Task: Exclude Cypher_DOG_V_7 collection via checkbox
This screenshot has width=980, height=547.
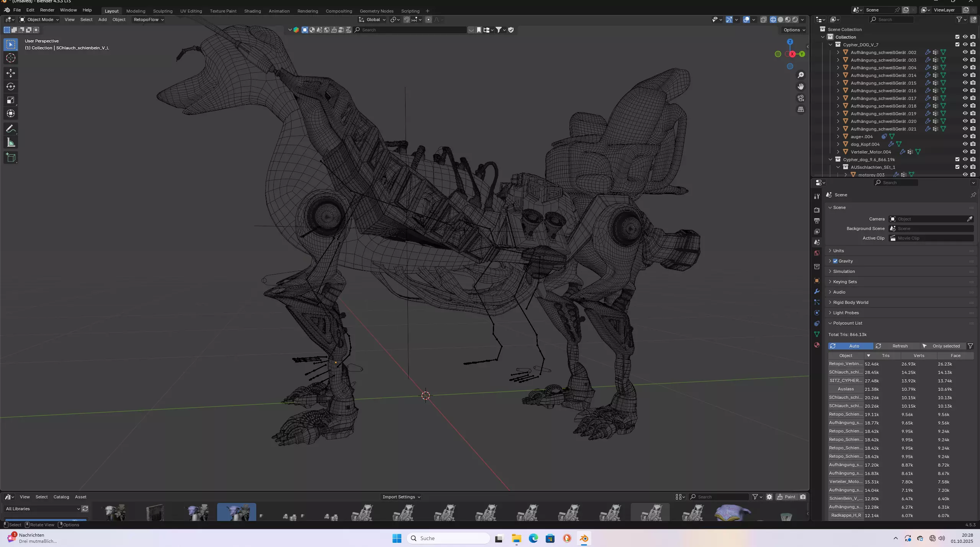Action: pos(957,45)
